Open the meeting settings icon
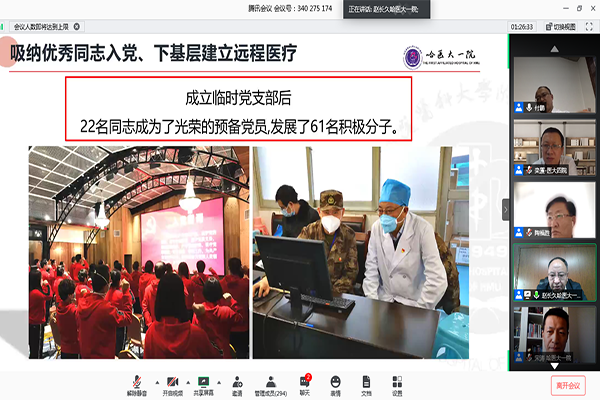The width and height of the screenshot is (600, 400). click(397, 384)
